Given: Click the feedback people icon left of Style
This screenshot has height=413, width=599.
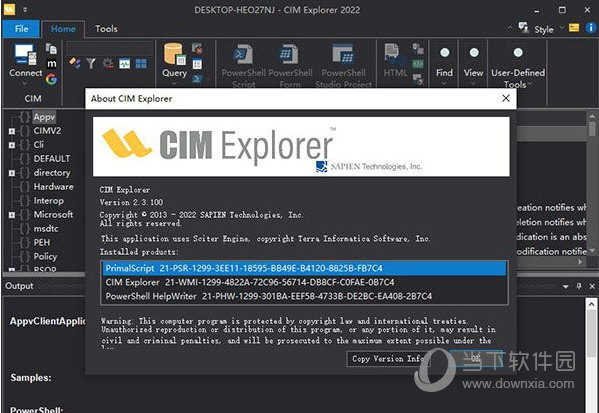Looking at the screenshot, I should pyautogui.click(x=524, y=28).
